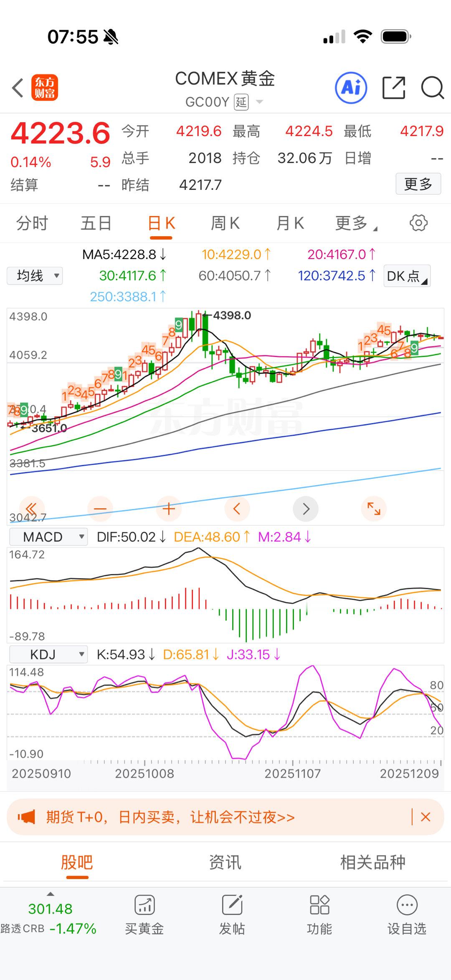
Task: Tap the D:65.81 readout
Action: pos(191,654)
